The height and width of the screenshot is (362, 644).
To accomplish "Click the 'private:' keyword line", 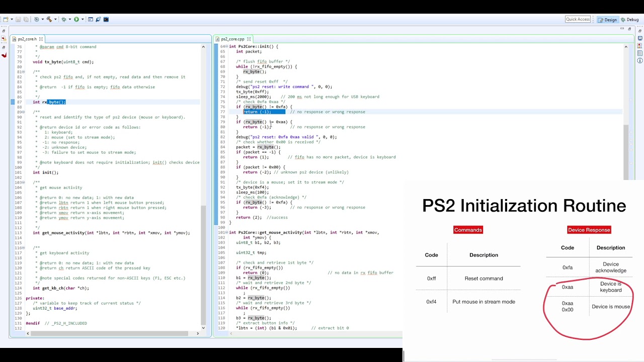I will [35, 298].
